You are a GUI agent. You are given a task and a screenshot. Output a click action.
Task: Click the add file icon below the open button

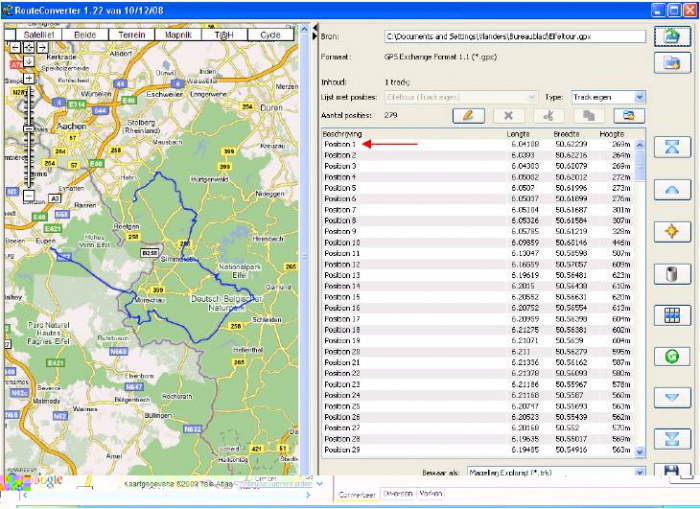pos(672,63)
